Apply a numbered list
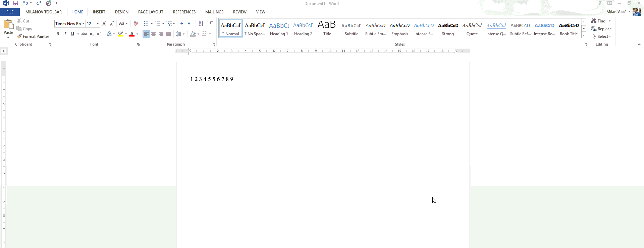Image resolution: width=644 pixels, height=248 pixels. 158,24
